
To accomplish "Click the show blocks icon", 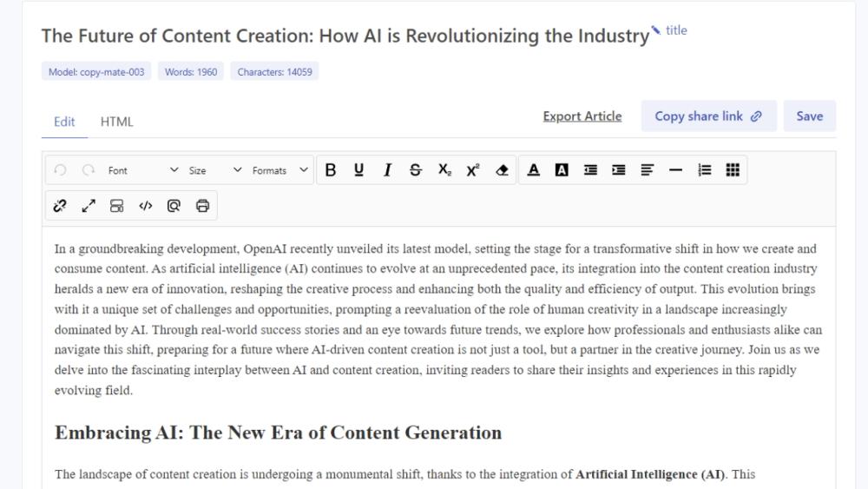I will [117, 206].
